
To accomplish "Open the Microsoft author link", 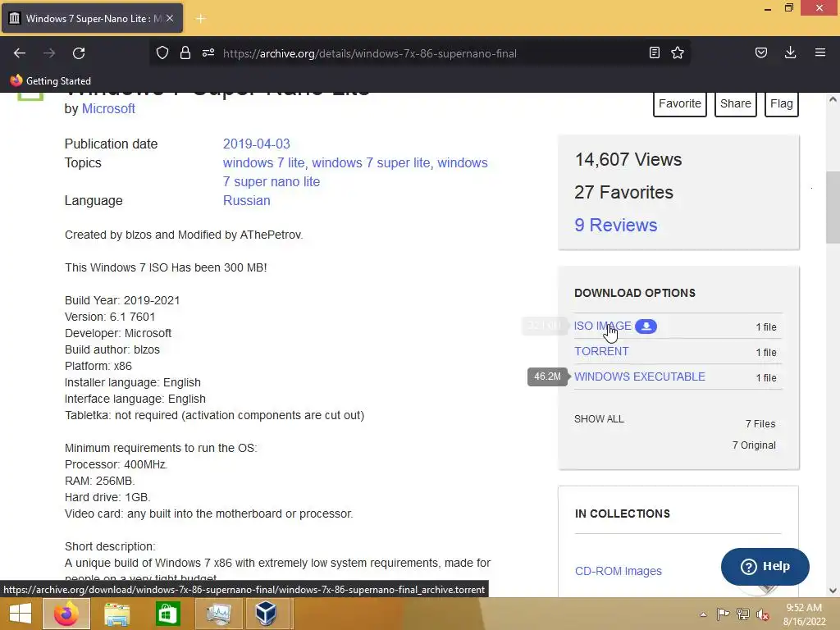I will click(x=108, y=109).
